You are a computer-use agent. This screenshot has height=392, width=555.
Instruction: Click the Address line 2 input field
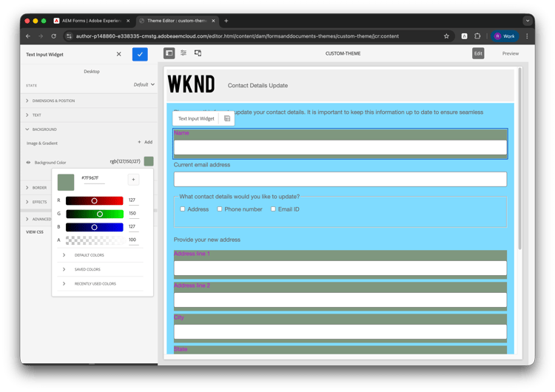pyautogui.click(x=340, y=300)
